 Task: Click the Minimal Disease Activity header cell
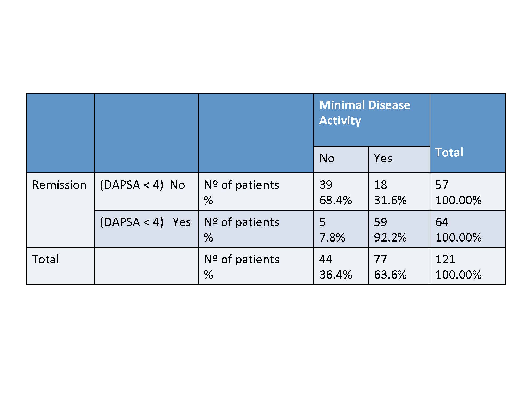[x=364, y=113]
